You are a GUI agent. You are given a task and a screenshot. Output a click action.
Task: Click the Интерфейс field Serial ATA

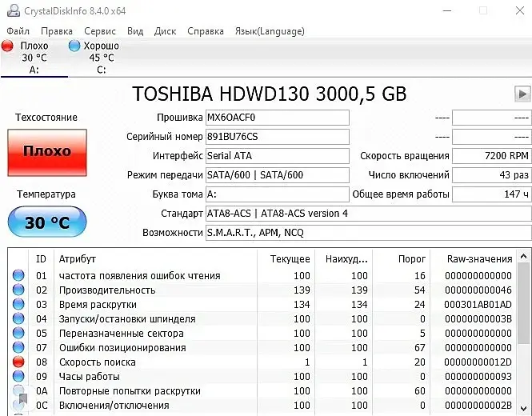[277, 156]
